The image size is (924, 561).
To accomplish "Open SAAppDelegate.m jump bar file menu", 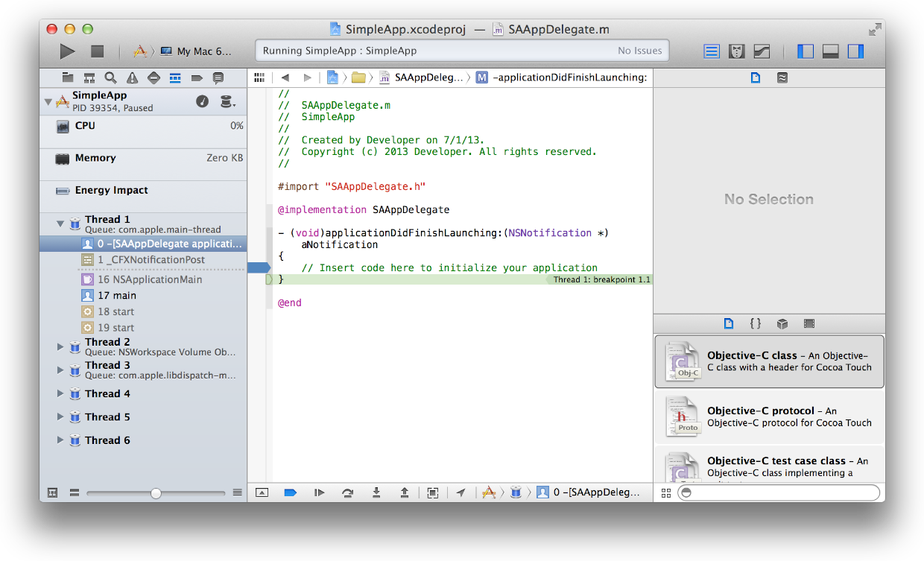I will pyautogui.click(x=421, y=77).
